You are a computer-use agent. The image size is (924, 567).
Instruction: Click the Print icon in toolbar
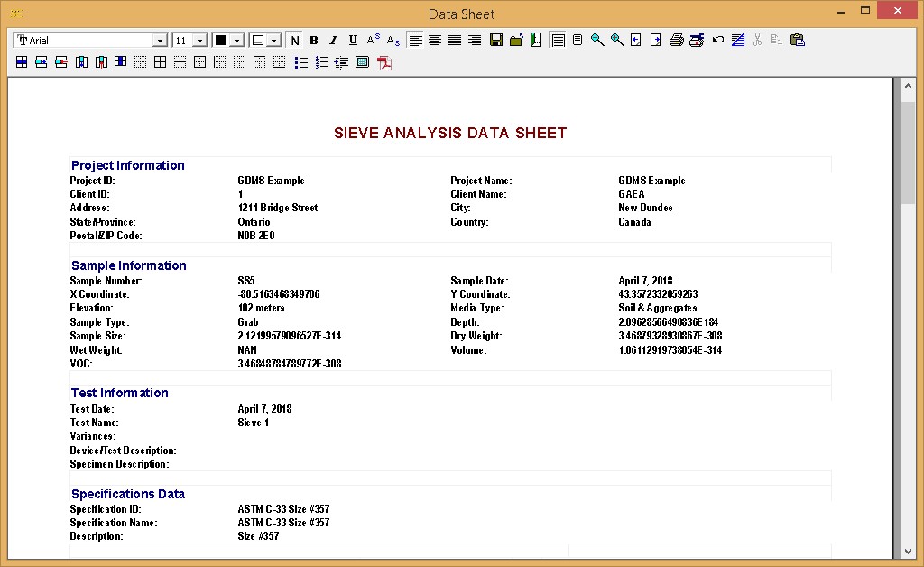[x=676, y=41]
